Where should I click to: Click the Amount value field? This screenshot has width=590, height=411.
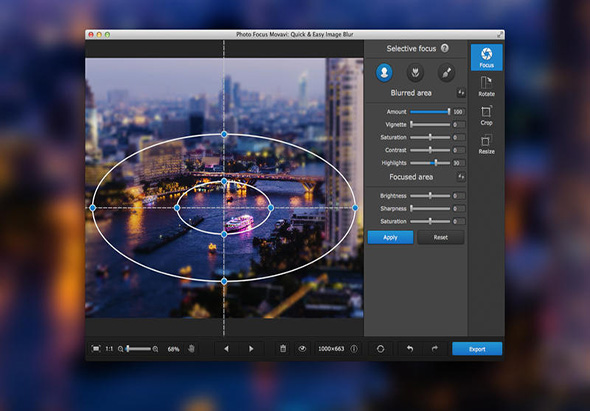(458, 112)
